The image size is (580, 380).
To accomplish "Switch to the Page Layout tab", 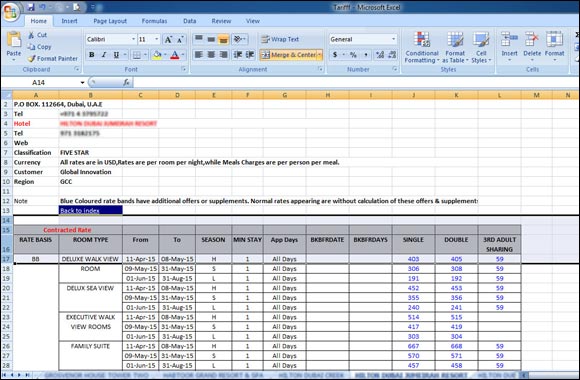I will coord(110,21).
